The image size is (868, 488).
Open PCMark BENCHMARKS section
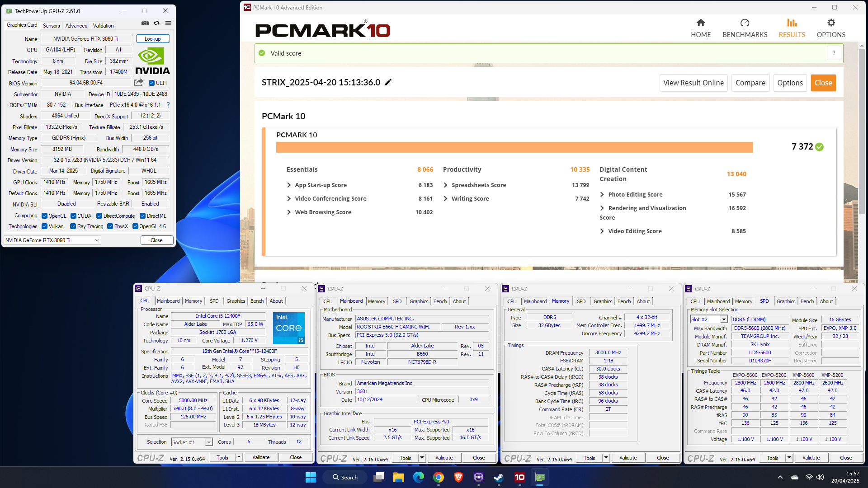point(745,28)
